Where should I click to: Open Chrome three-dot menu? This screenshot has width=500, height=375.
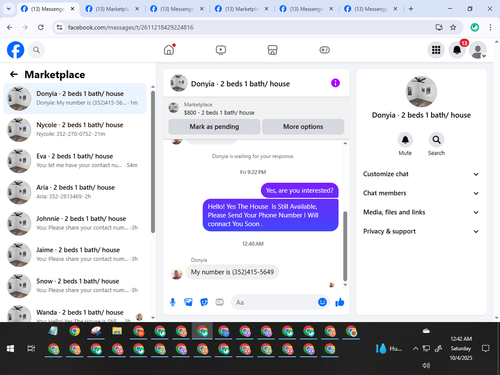point(490,27)
